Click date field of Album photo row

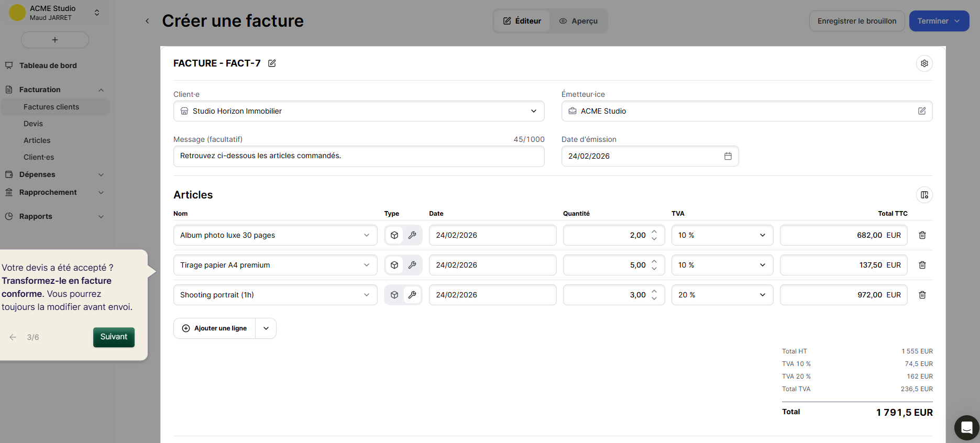[492, 235]
